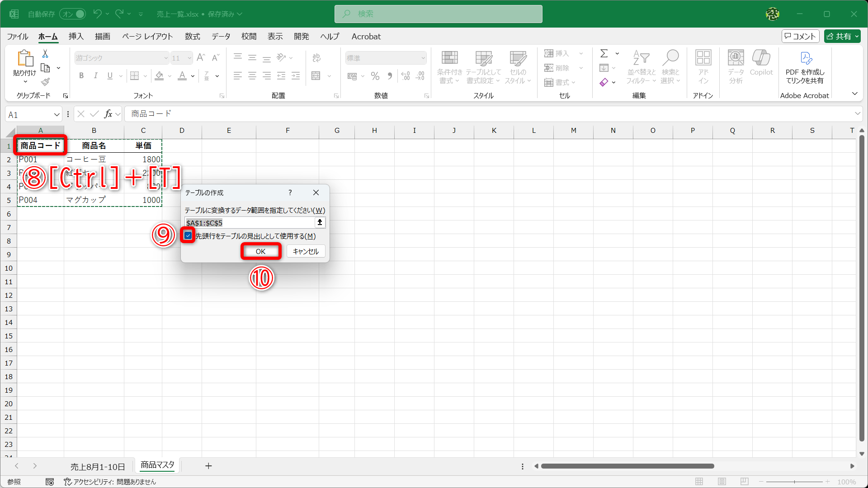Switch to the データ ribbon tab
This screenshot has height=488, width=868.
(220, 37)
